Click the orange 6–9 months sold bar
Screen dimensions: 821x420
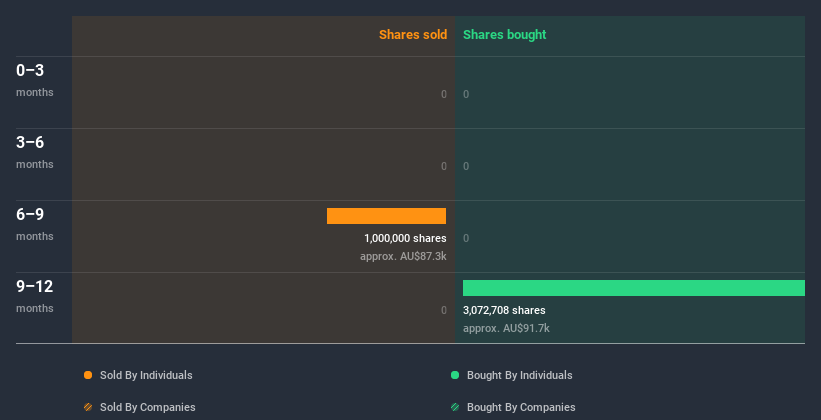(x=386, y=216)
